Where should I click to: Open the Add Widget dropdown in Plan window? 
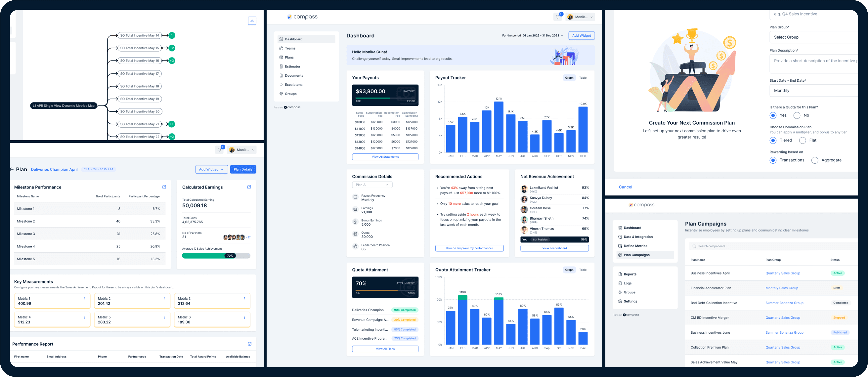212,169
